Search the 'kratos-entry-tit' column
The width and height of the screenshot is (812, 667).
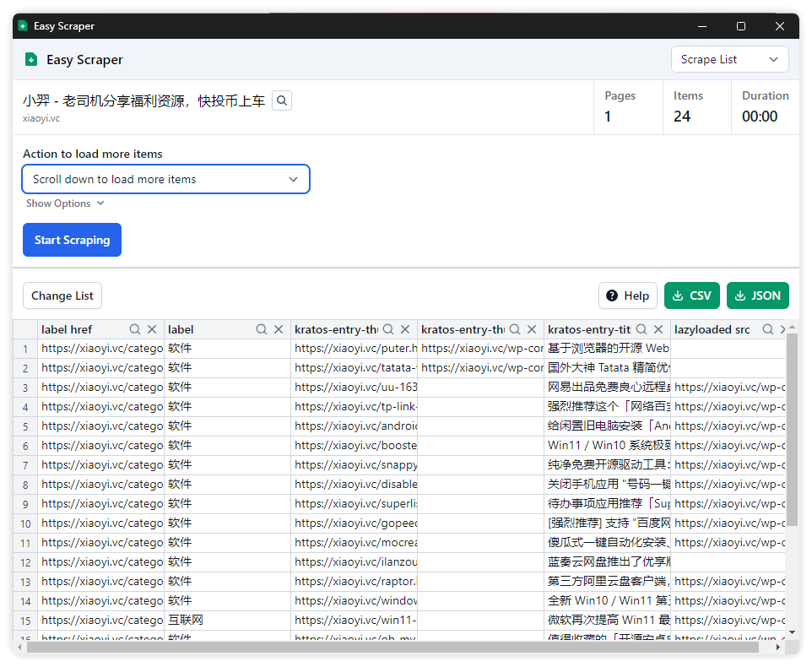(x=641, y=329)
